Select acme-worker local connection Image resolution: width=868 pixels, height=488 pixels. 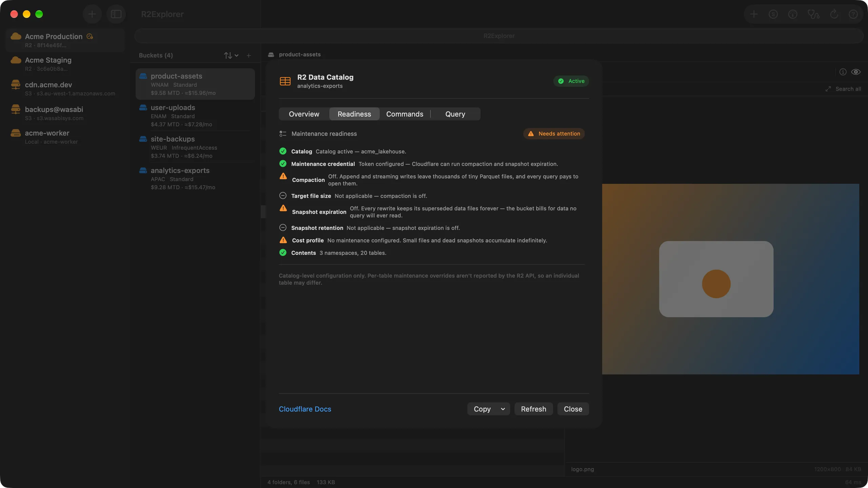point(65,137)
